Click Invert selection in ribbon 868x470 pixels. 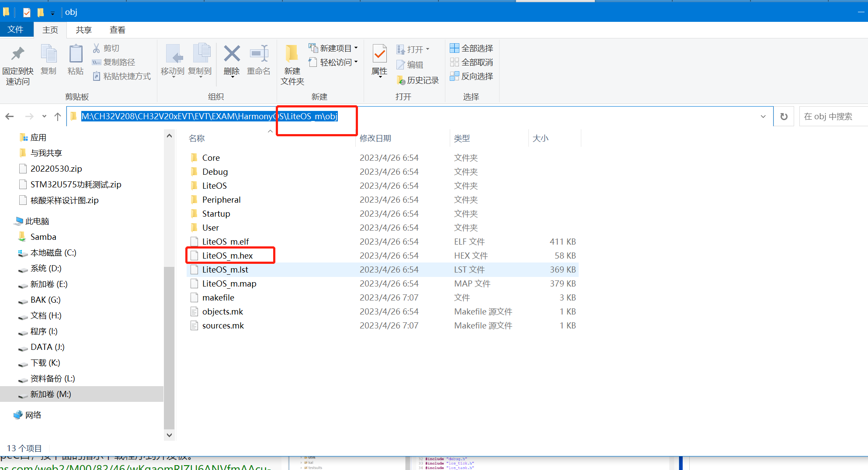(471, 76)
